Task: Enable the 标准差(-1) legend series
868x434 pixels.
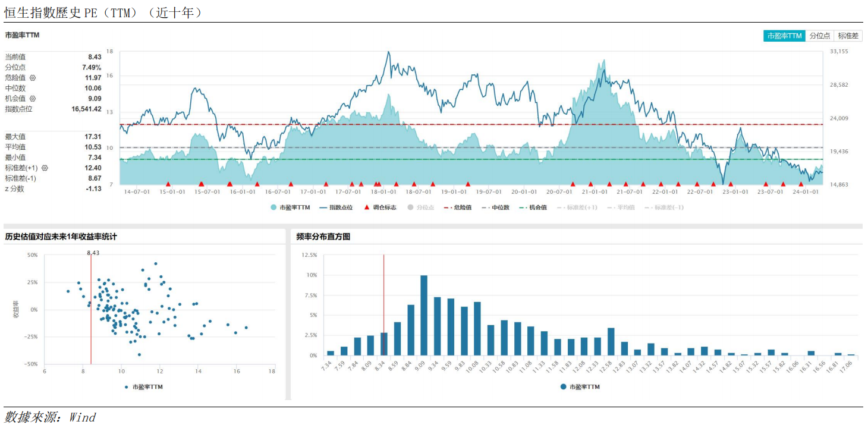Action: point(663,207)
